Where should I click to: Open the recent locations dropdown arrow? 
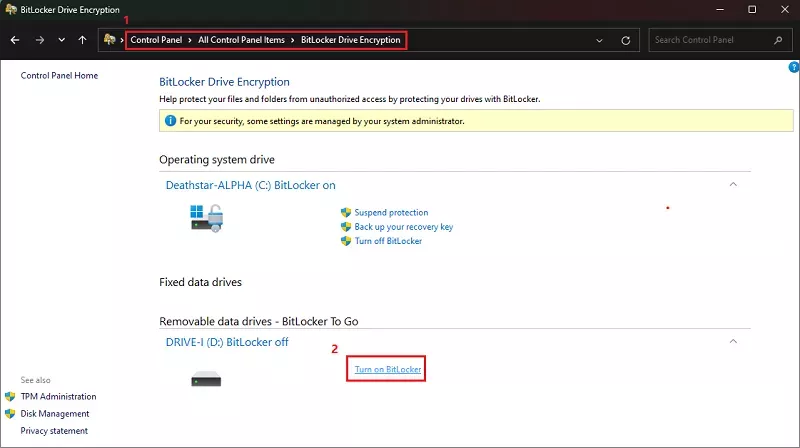coord(61,41)
